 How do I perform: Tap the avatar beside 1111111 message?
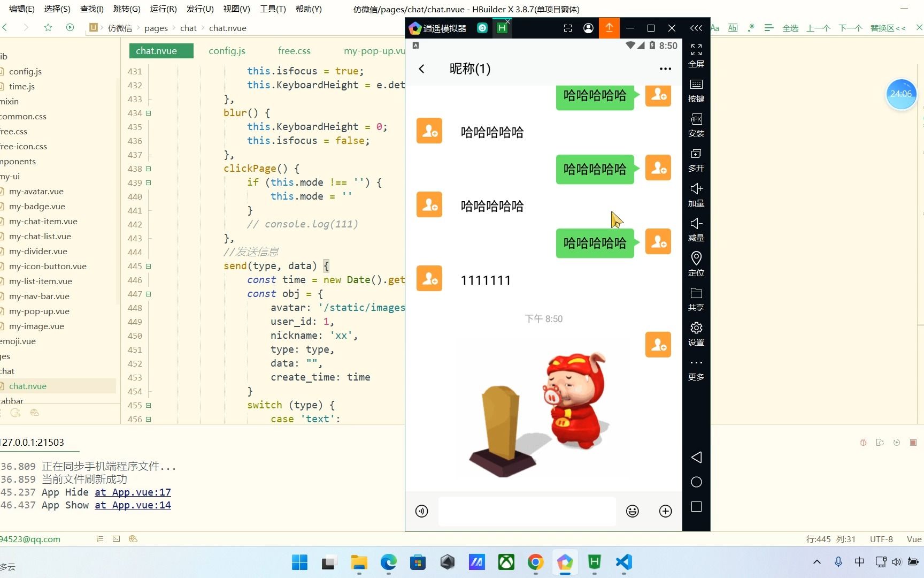pos(429,278)
